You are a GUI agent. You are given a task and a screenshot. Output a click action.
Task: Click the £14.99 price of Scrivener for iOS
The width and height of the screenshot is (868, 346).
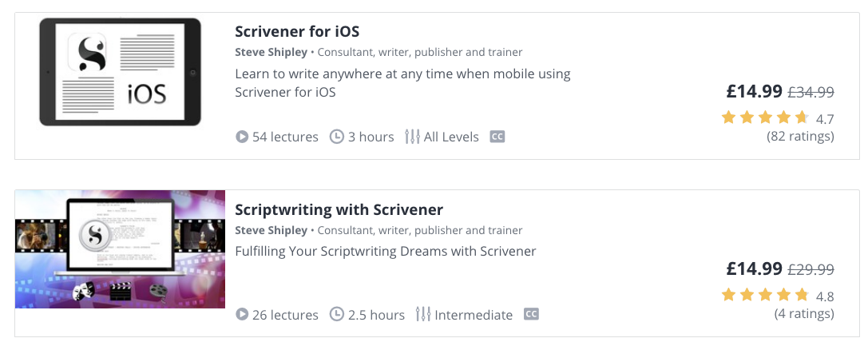tap(755, 91)
